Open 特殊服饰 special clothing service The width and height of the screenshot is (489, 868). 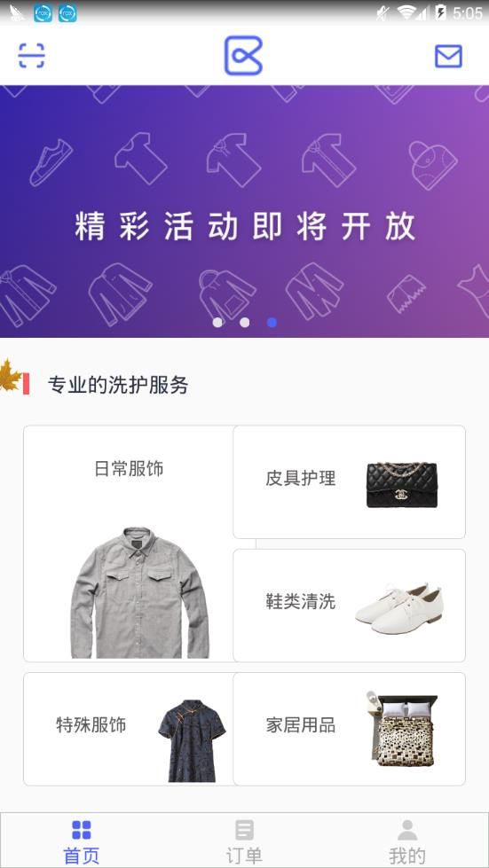(x=129, y=729)
